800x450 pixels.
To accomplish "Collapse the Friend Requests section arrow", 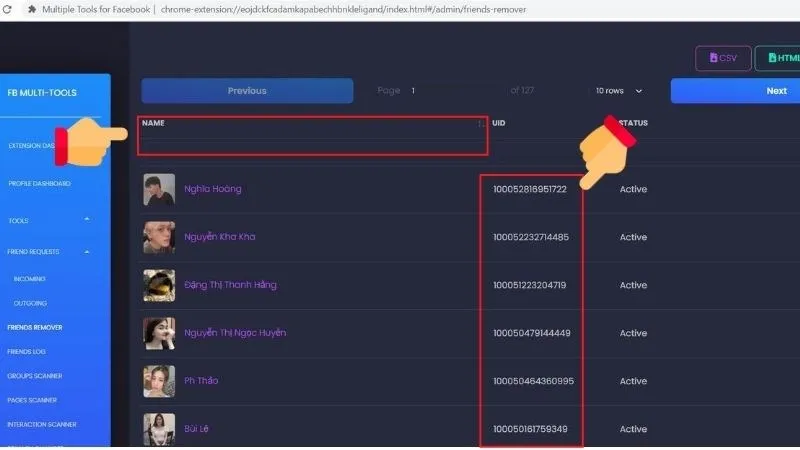I will [87, 252].
